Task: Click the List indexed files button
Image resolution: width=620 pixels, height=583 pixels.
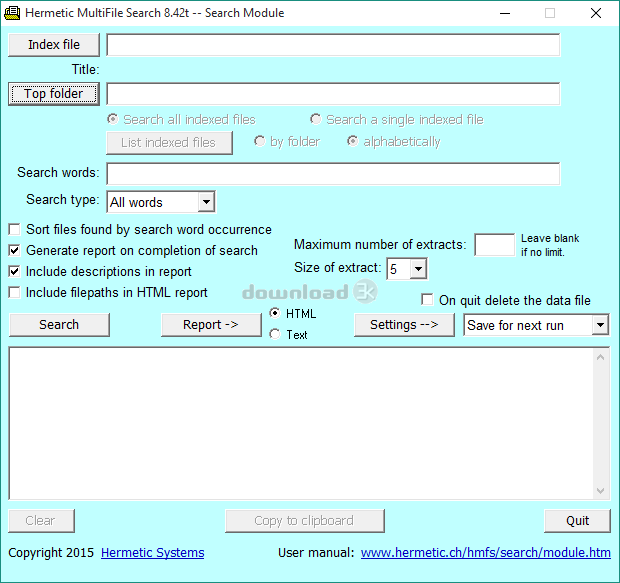Action: tap(169, 143)
